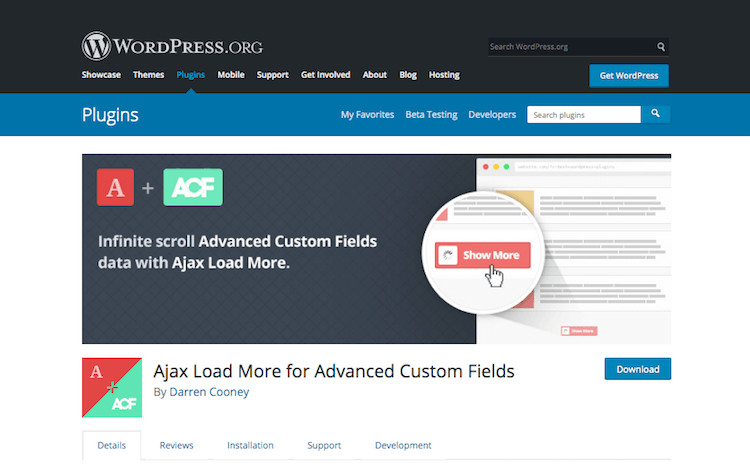Open the My Favorites link

click(x=367, y=115)
